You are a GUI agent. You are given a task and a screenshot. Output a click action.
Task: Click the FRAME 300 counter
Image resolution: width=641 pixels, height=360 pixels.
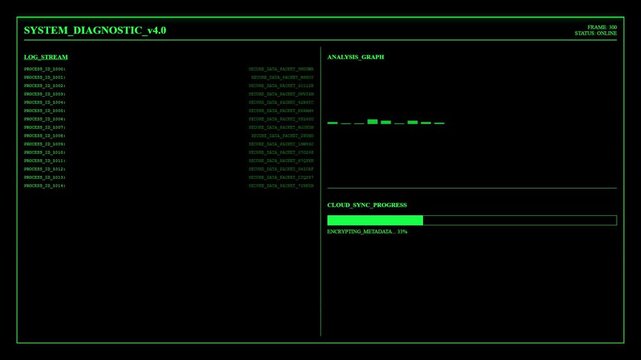pos(602,27)
